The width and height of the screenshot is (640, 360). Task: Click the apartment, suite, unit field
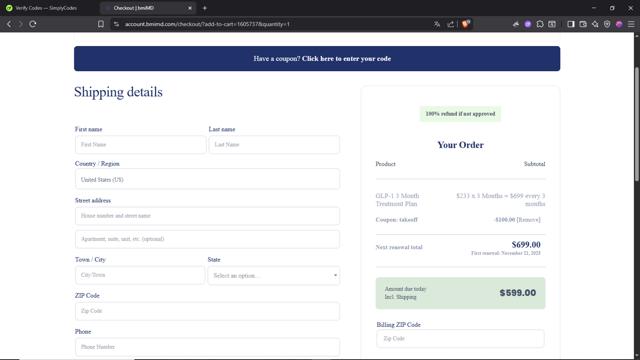(207, 239)
